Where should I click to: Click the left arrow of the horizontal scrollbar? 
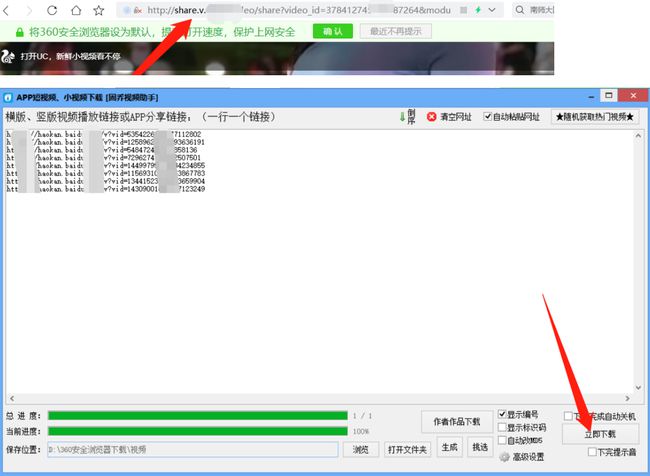pos(12,398)
